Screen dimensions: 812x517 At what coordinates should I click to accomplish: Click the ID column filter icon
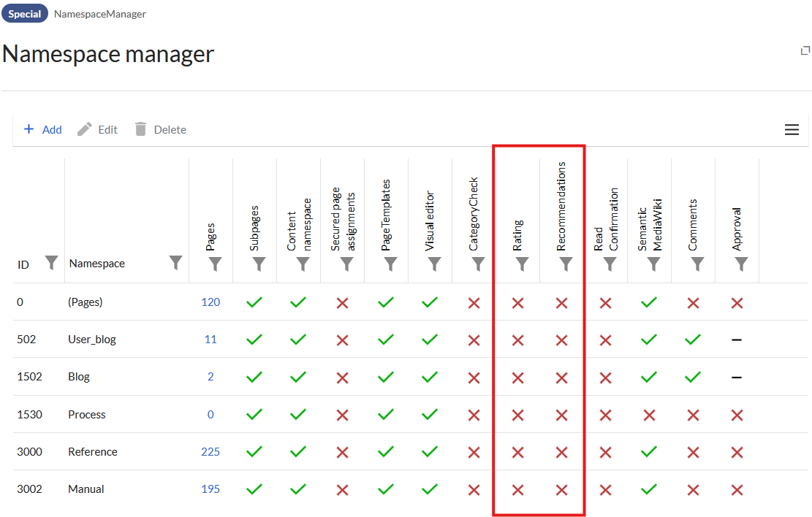tap(51, 262)
